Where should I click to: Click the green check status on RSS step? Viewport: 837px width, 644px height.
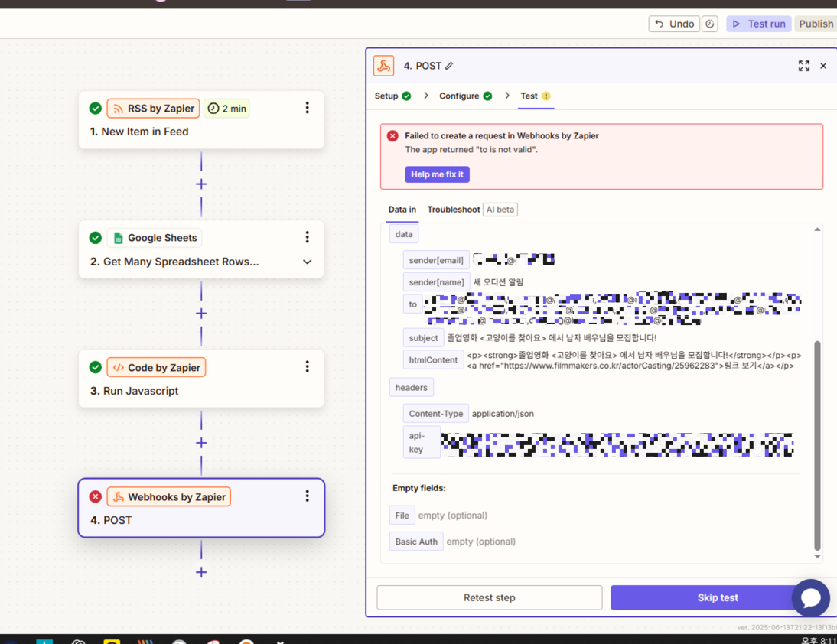click(96, 109)
